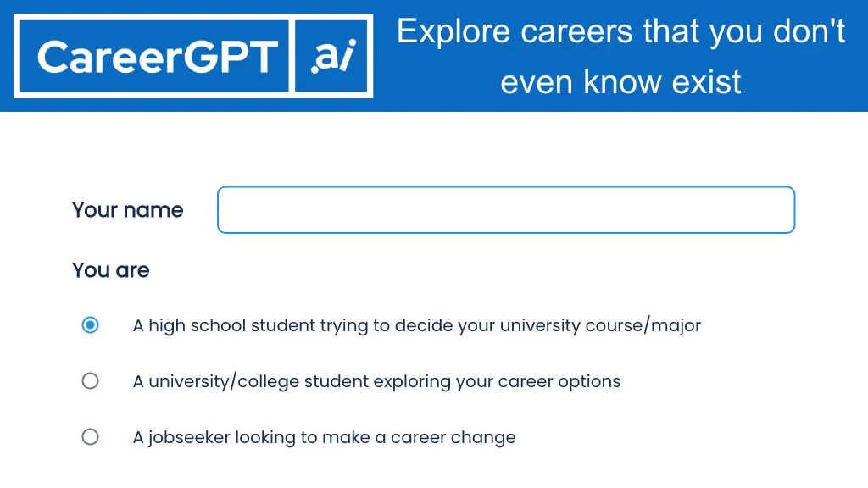Click inside the Your name text field
The width and height of the screenshot is (868, 488).
pos(506,210)
